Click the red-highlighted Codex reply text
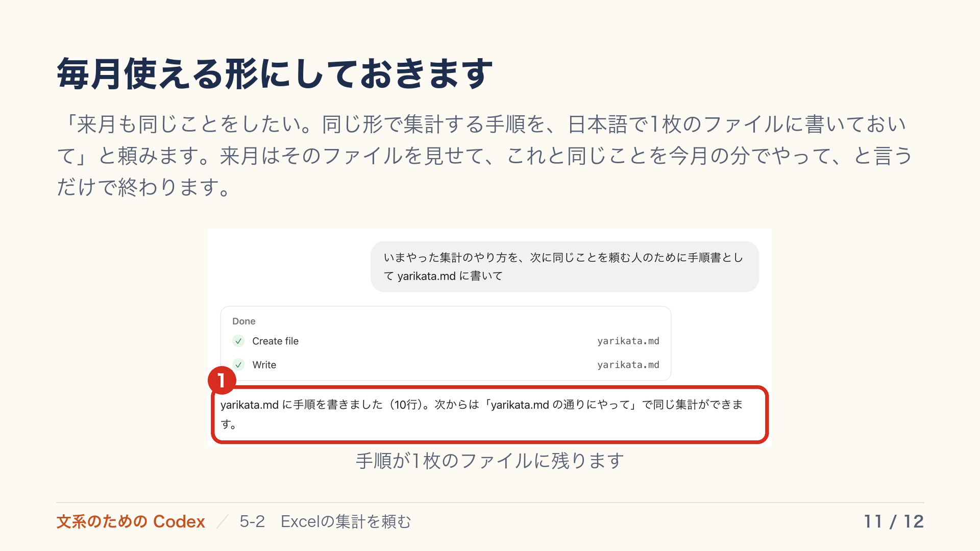980x551 pixels. (482, 414)
